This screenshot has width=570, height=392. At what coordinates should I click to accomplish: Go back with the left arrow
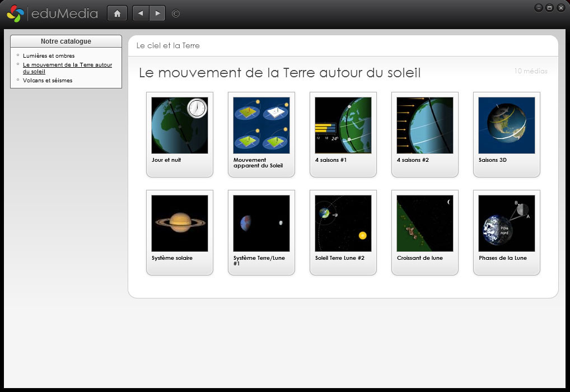point(141,13)
